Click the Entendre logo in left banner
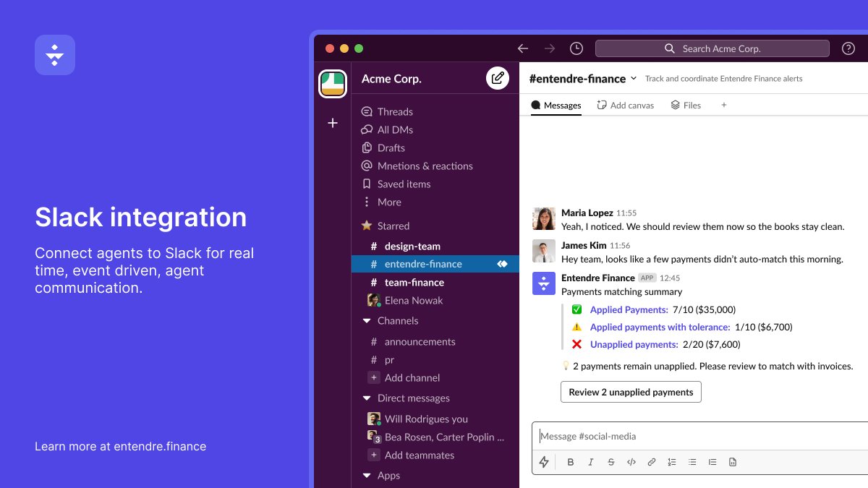 [x=55, y=55]
